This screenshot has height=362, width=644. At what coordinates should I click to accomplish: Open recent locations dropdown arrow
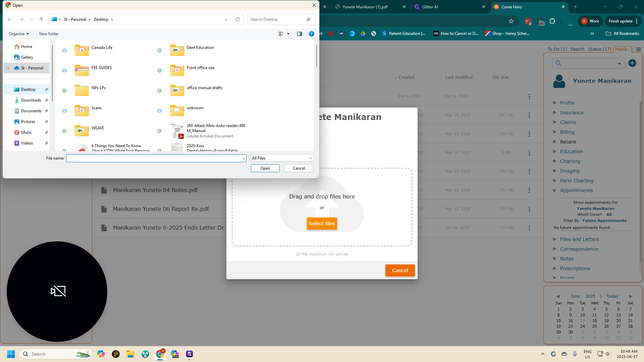coord(32,19)
